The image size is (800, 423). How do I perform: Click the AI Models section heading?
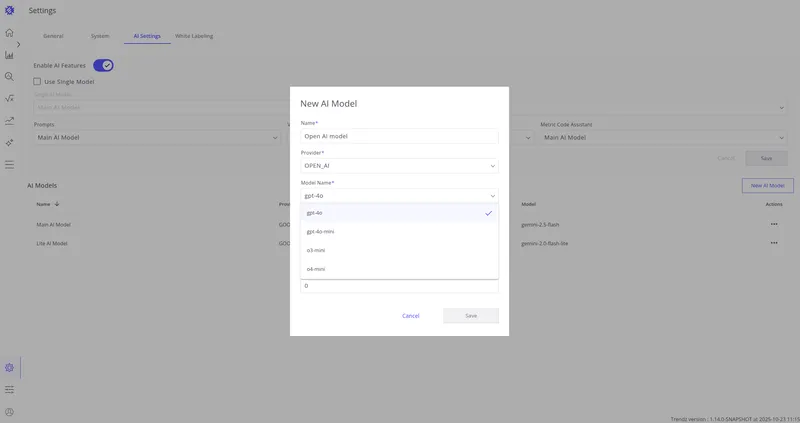[x=42, y=186]
